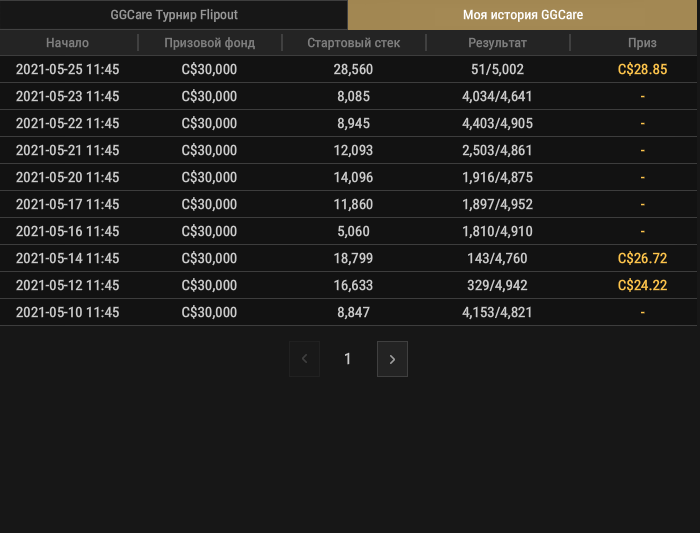
Task: Select the 2021-05-25 11:45 tournament row
Action: coord(348,69)
